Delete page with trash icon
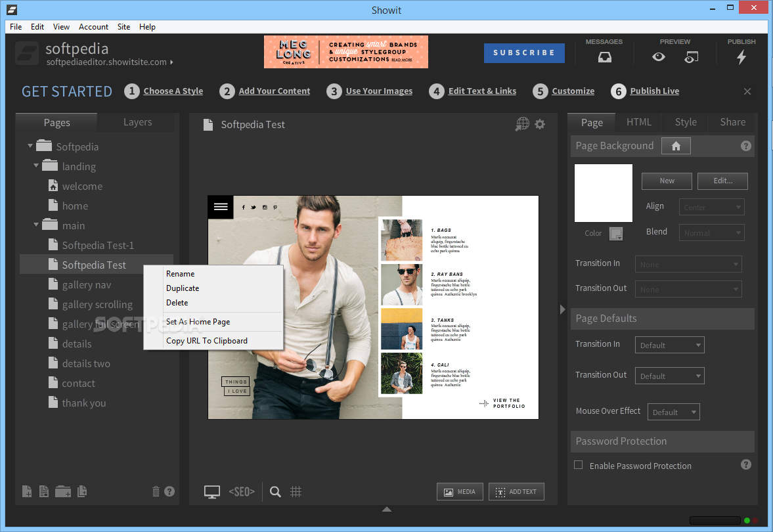 [156, 491]
